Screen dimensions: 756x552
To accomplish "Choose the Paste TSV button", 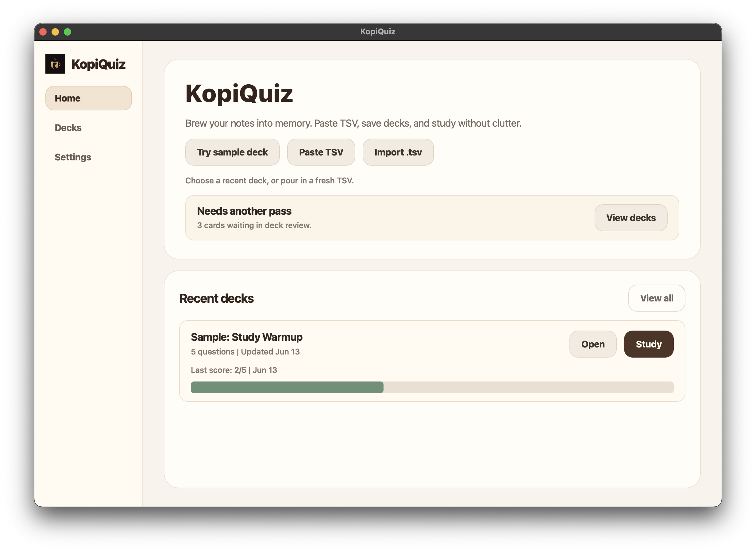I will click(x=321, y=152).
